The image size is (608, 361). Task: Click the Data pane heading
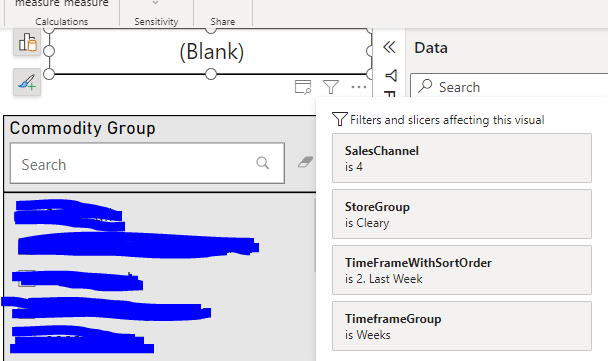(x=431, y=48)
